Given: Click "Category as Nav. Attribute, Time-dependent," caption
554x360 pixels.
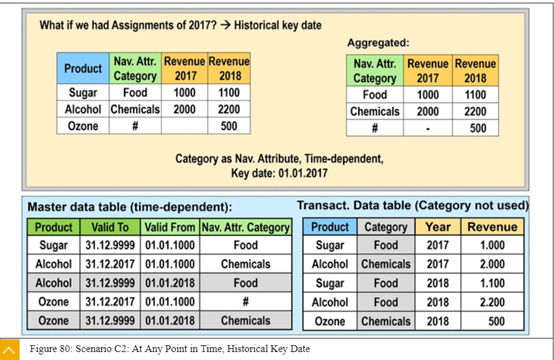Looking at the screenshot, I should click(x=279, y=159).
